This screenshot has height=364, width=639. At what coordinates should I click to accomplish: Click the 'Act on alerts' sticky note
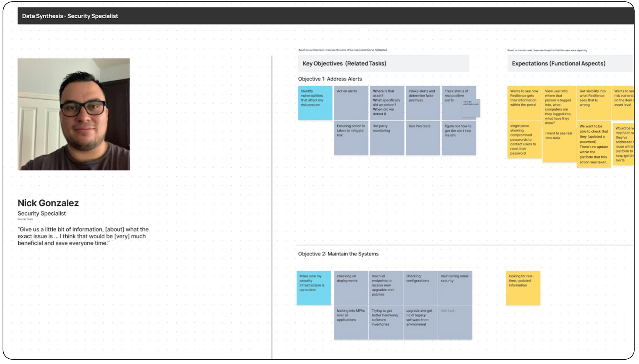click(x=351, y=103)
